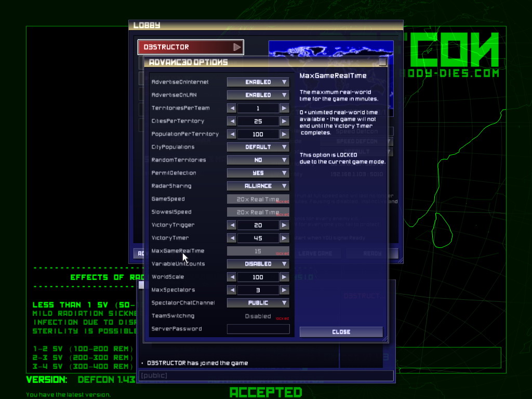Open the CityPopulations dropdown
Image resolution: width=532 pixels, height=399 pixels.
[258, 147]
